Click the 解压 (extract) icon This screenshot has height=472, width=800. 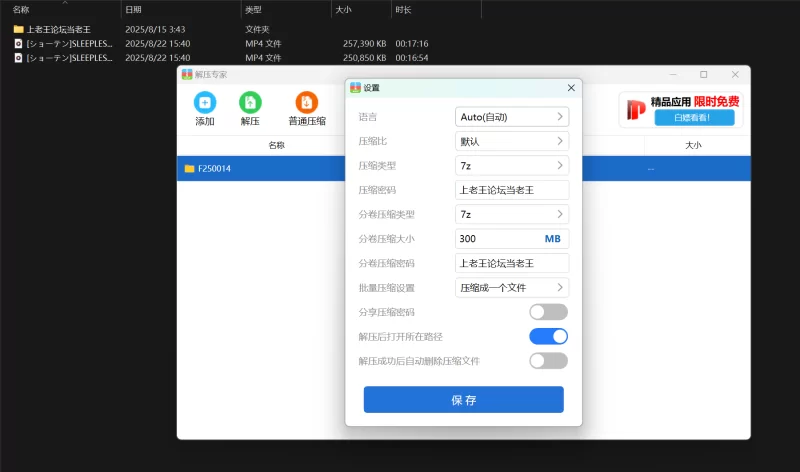(250, 103)
